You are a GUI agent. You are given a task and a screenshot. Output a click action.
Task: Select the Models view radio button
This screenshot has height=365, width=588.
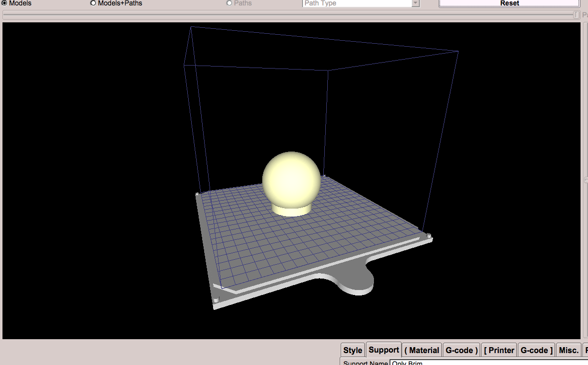click(5, 3)
